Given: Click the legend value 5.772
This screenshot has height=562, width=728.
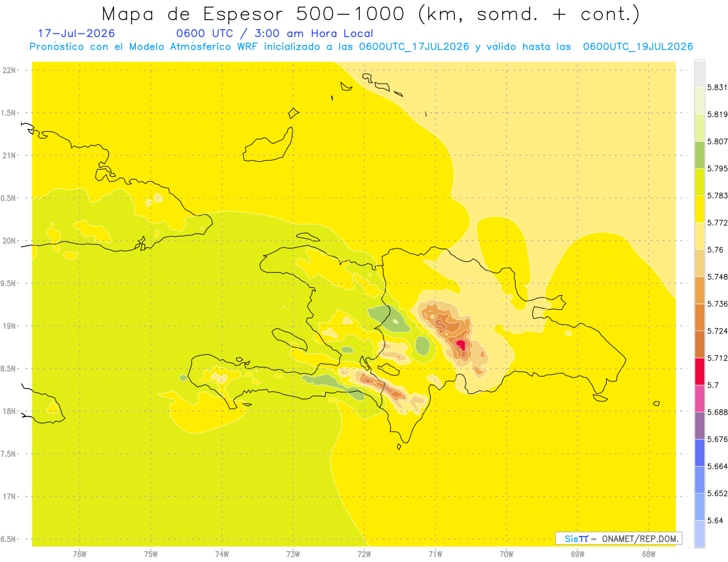Looking at the screenshot, I should (x=718, y=222).
